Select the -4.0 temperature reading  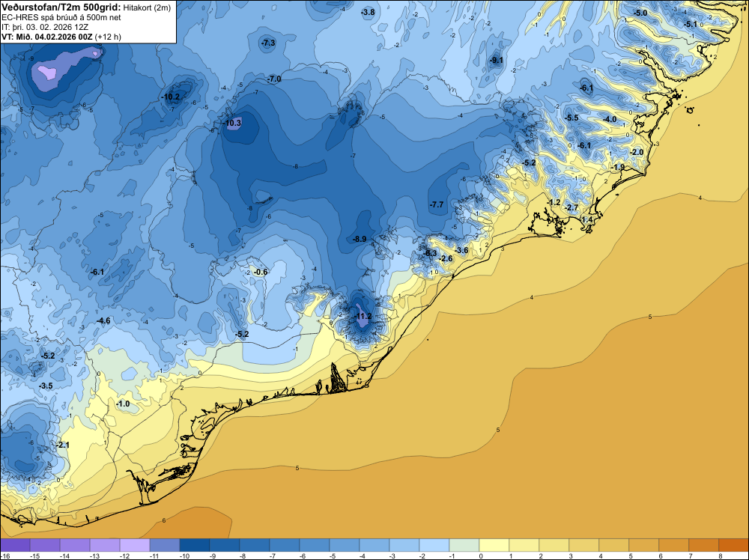click(x=610, y=119)
